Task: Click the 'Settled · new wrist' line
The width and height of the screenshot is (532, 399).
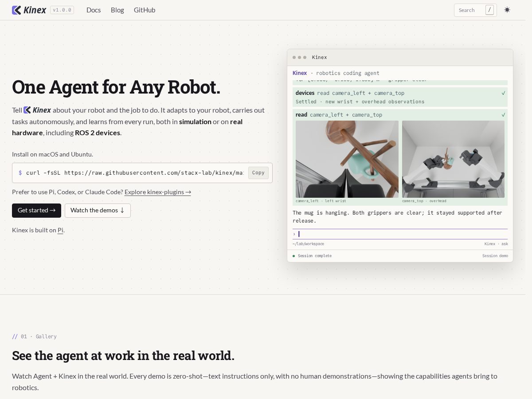Action: 360,102
